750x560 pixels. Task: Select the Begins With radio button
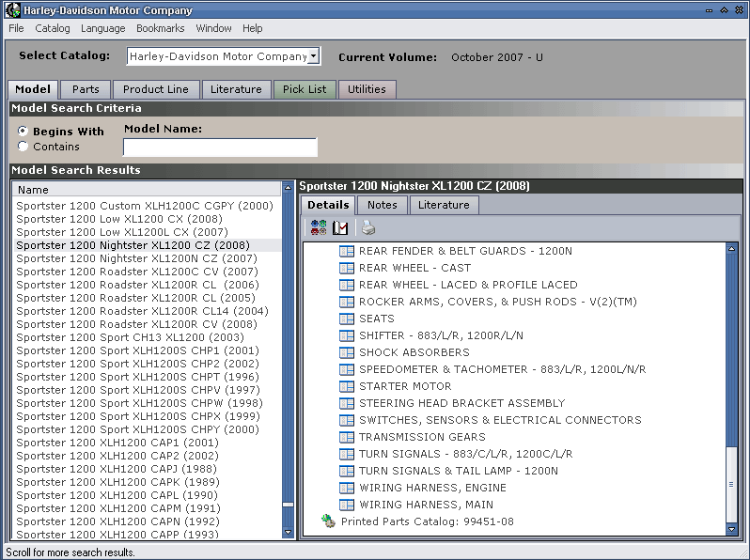click(23, 132)
